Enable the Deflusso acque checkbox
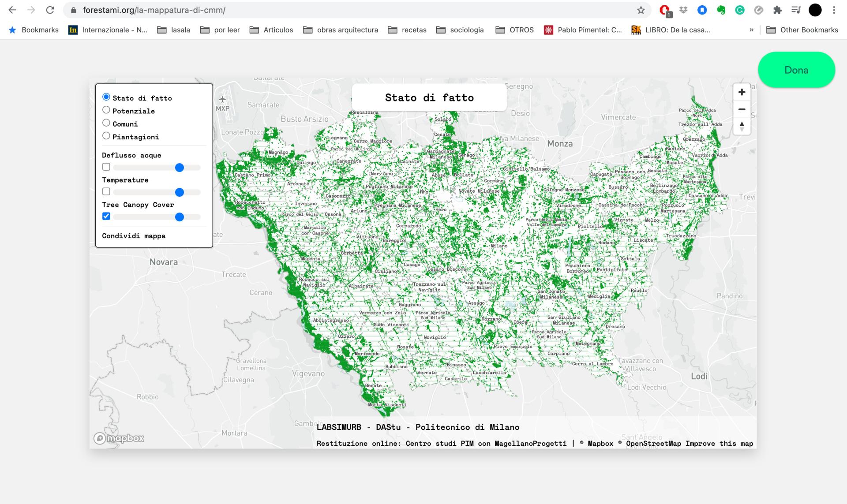Screen dimensions: 847x504 pos(106,167)
